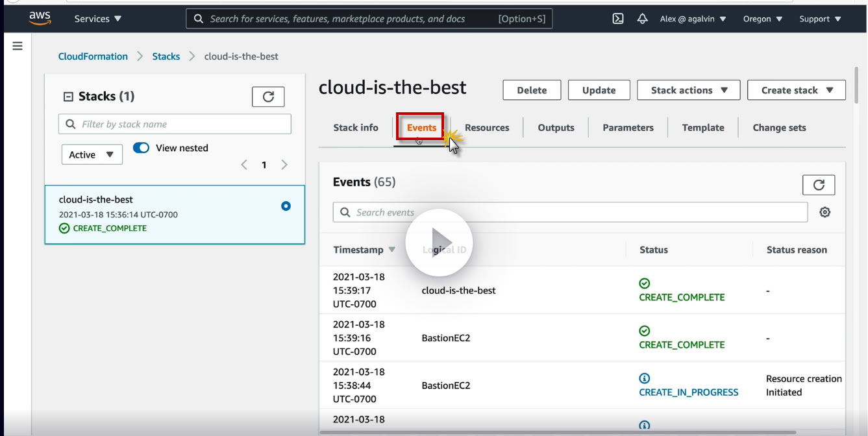The image size is (868, 436).
Task: Expand the Create stack dropdown
Action: 797,90
